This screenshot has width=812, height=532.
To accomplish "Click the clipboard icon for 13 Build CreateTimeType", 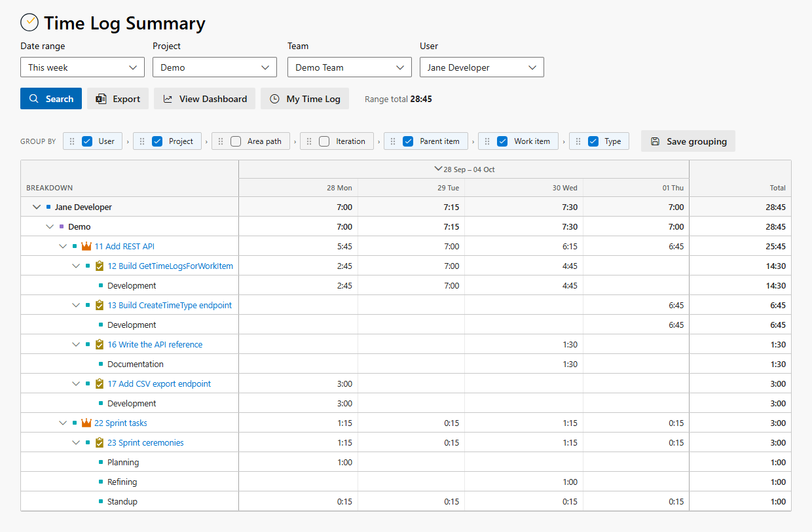I will (100, 306).
